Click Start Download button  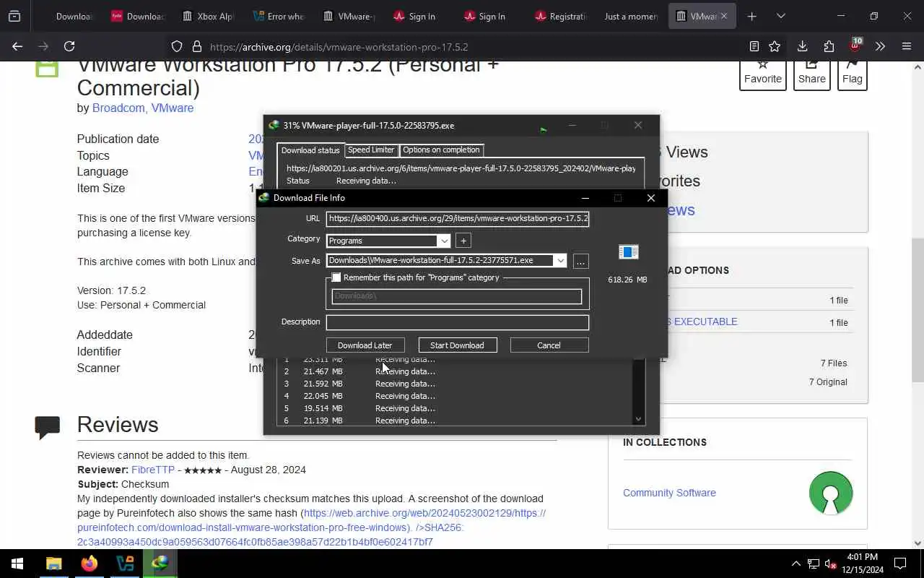tap(457, 345)
